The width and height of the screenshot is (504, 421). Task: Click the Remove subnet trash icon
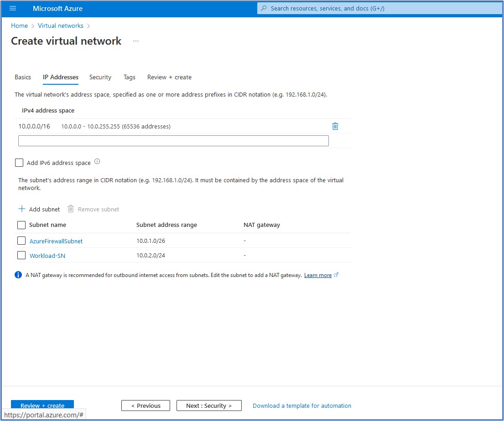(x=71, y=209)
